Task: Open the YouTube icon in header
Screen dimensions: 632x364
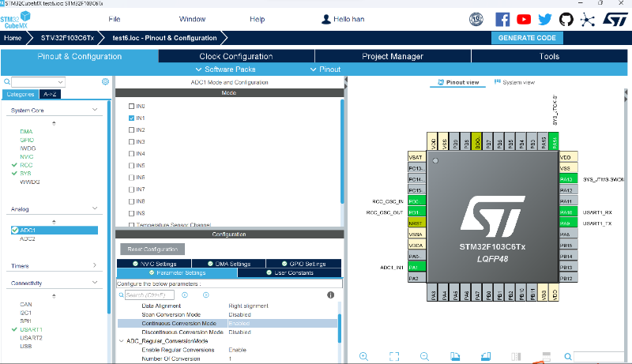Action: 524,19
